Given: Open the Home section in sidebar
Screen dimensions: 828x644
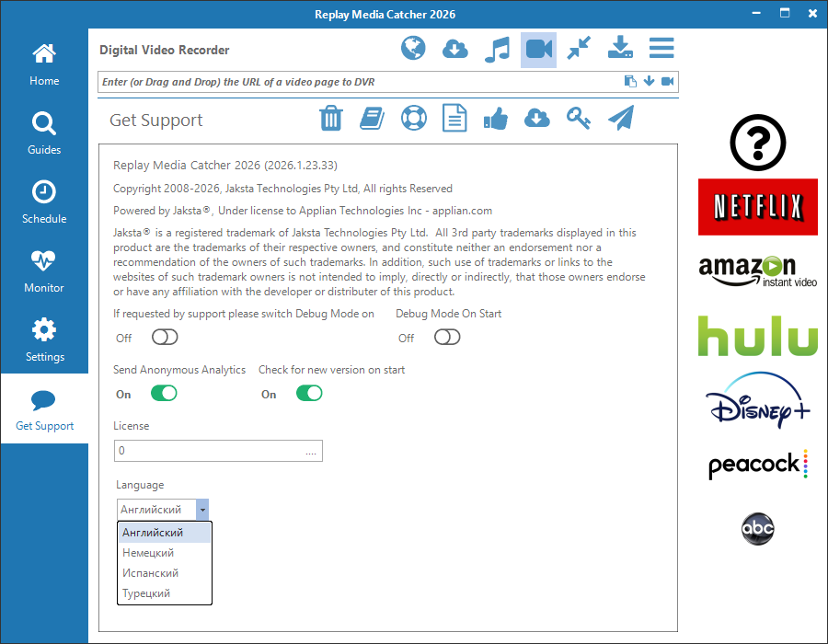Looking at the screenshot, I should pos(44,64).
